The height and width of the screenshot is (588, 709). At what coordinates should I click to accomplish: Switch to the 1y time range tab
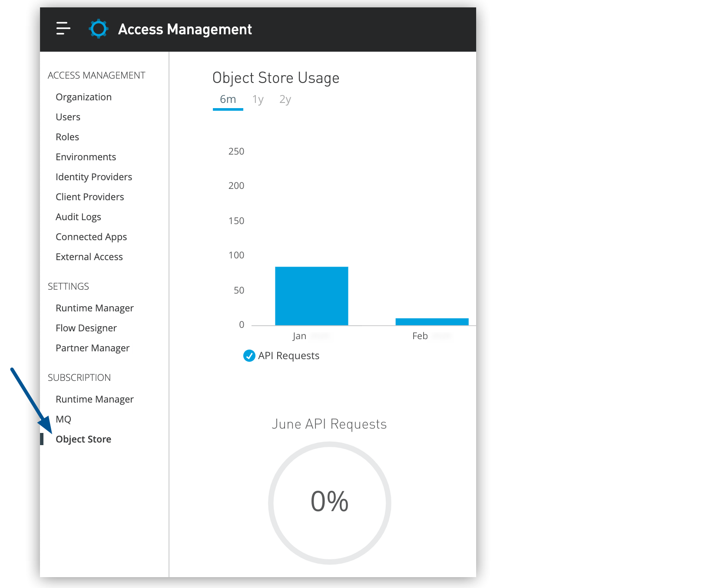tap(258, 99)
